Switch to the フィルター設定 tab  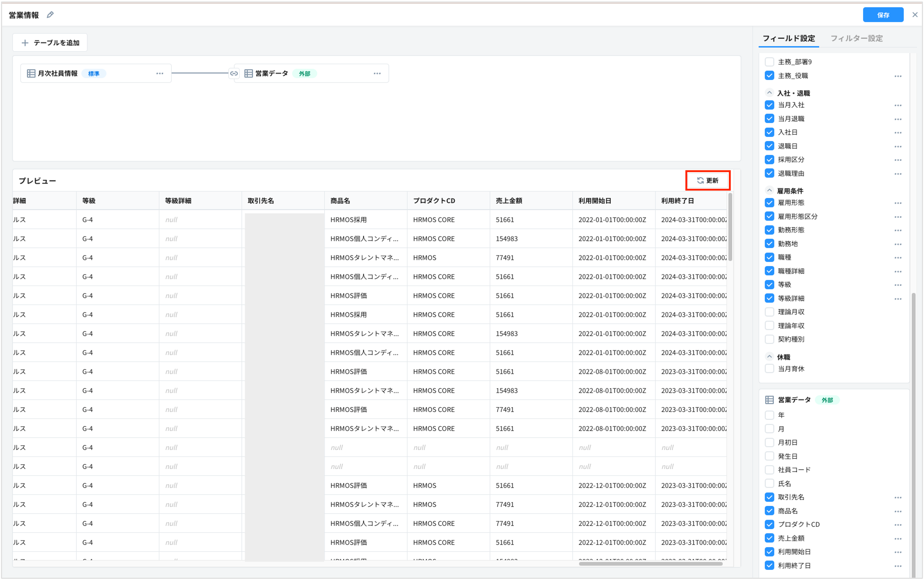coord(856,38)
